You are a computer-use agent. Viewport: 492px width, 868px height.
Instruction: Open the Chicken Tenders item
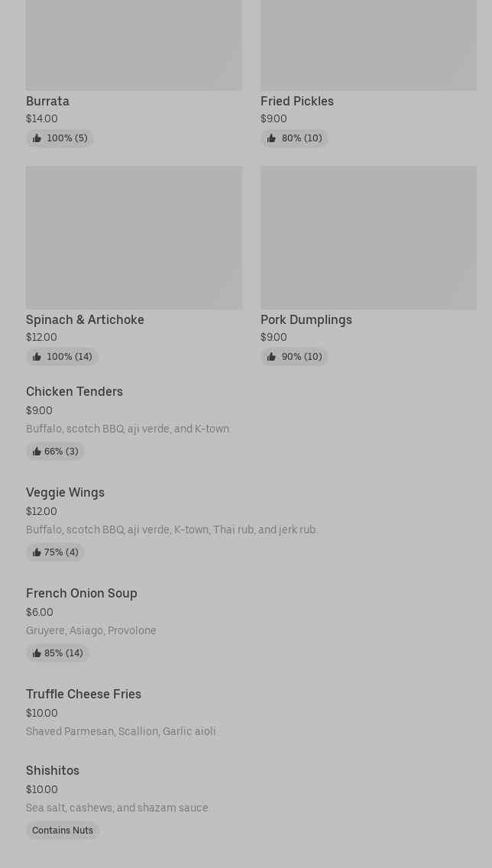[x=74, y=391]
